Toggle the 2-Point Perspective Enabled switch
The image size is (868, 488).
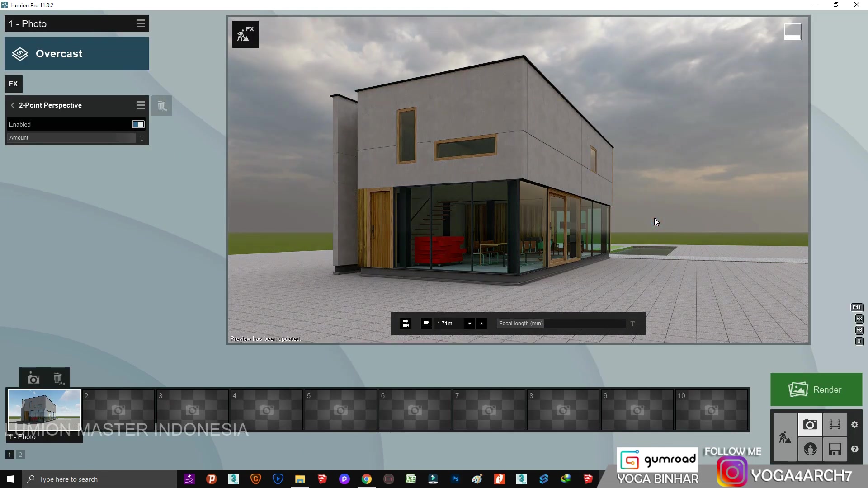click(x=138, y=124)
